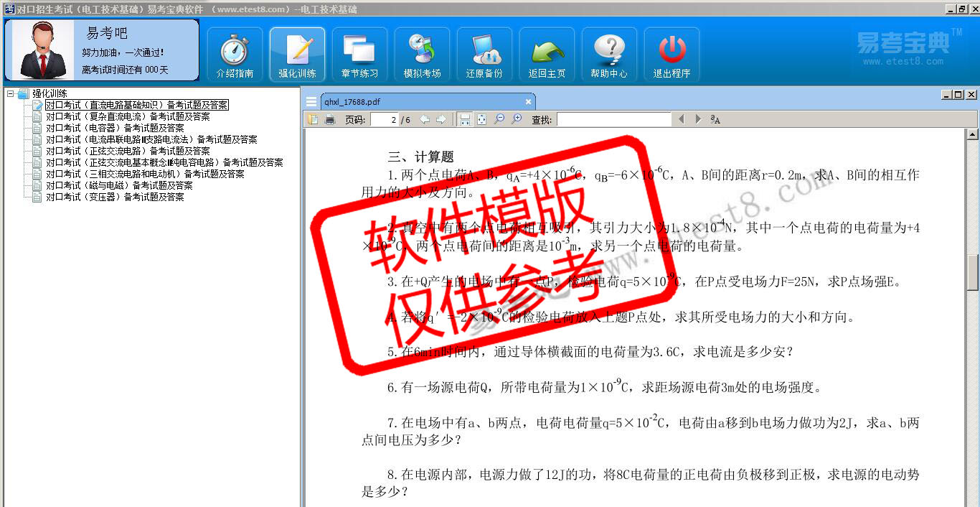Click 返回主页 return home icon
Viewport: 980px width, 507px height.
pos(547,55)
